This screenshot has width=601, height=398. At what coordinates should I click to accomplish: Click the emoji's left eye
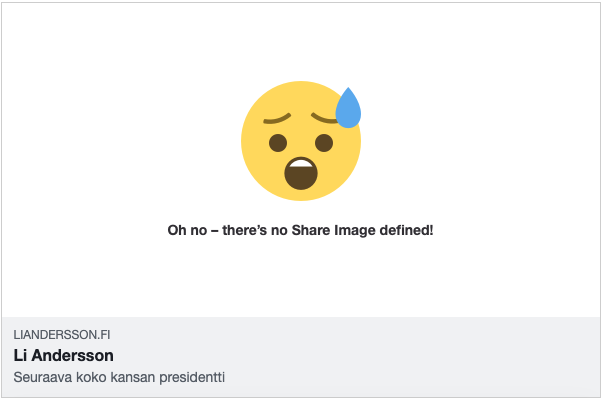278,143
